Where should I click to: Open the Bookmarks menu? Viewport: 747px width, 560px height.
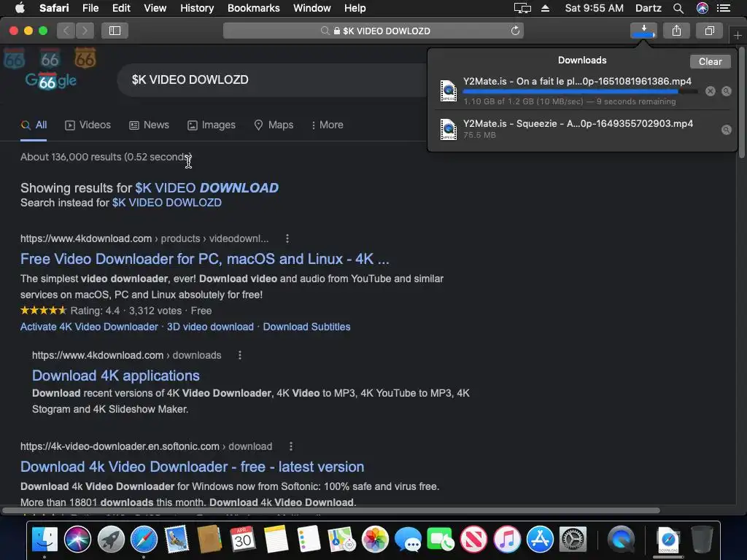pos(253,8)
